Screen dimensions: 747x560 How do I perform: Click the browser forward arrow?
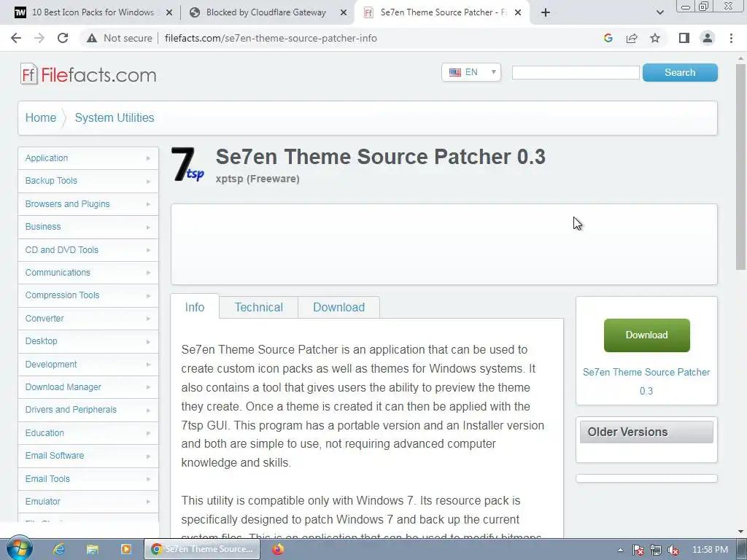[39, 38]
